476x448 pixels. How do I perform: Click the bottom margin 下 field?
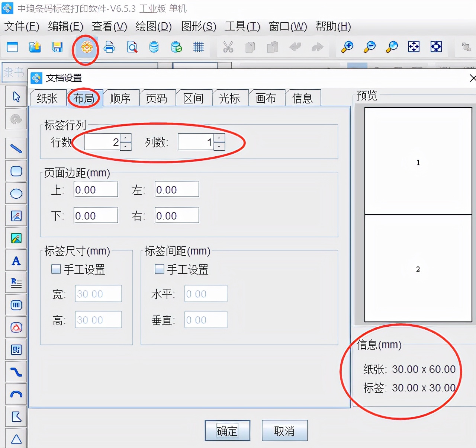click(x=96, y=215)
